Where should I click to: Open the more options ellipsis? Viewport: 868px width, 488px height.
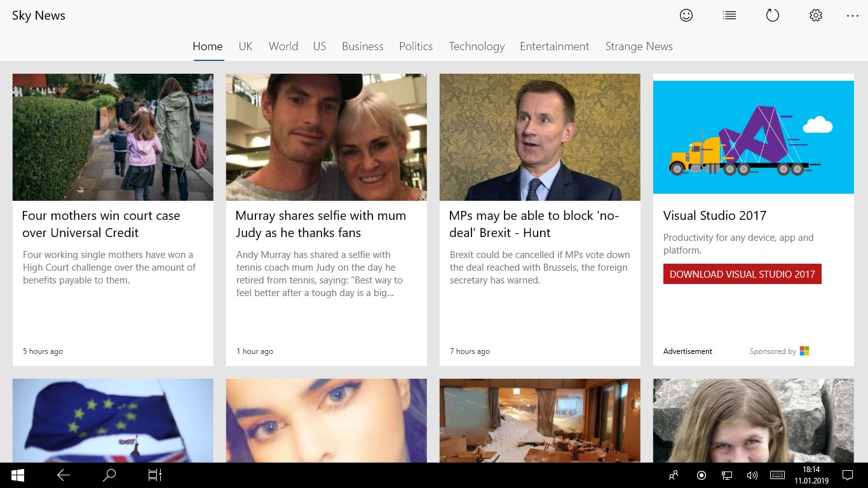click(x=853, y=15)
